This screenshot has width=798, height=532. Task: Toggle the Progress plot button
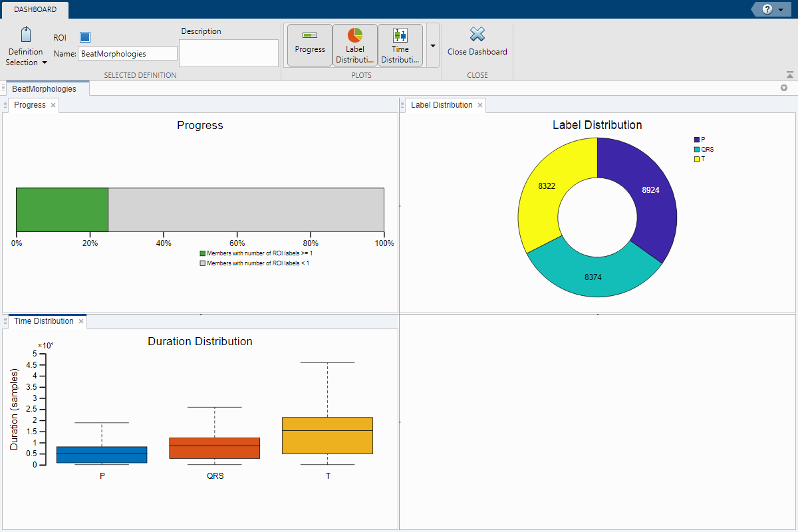[310, 45]
